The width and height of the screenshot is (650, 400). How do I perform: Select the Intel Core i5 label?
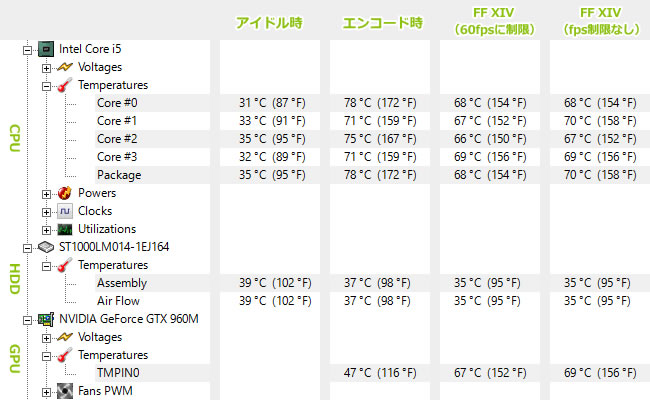click(x=90, y=49)
